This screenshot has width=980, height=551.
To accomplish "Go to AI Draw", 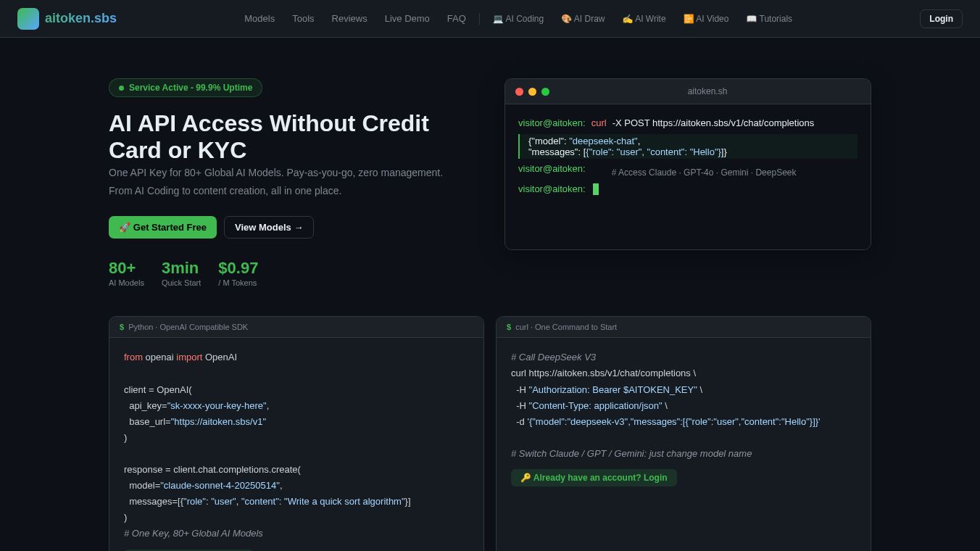I will (583, 19).
